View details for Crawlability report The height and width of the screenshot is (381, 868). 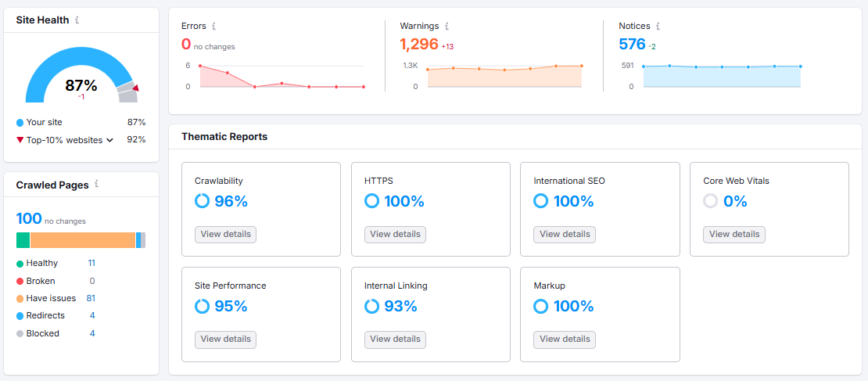pos(226,234)
